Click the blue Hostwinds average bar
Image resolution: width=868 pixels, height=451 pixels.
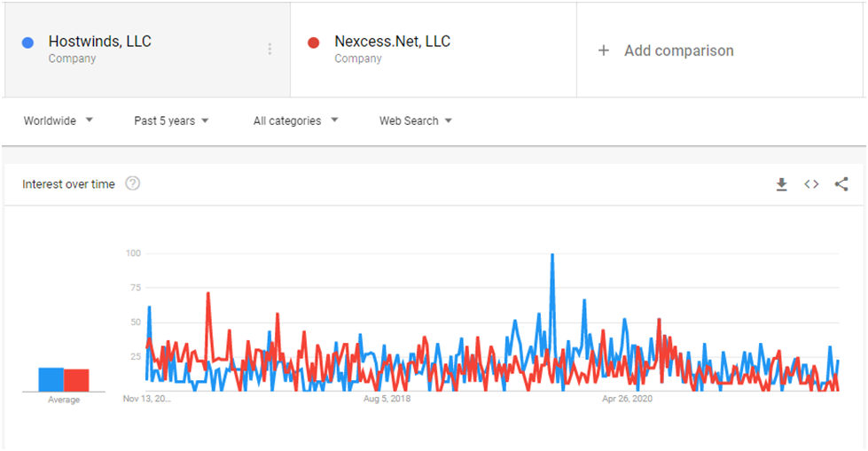click(x=51, y=379)
